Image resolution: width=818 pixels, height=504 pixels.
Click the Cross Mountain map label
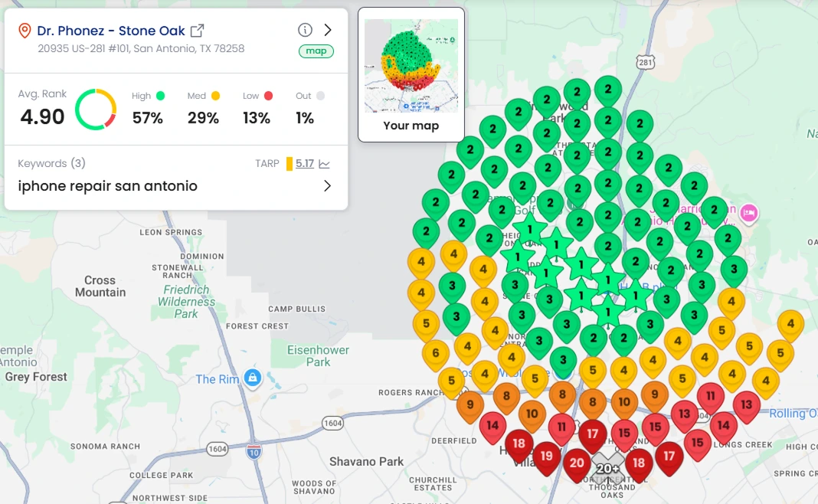pos(100,286)
